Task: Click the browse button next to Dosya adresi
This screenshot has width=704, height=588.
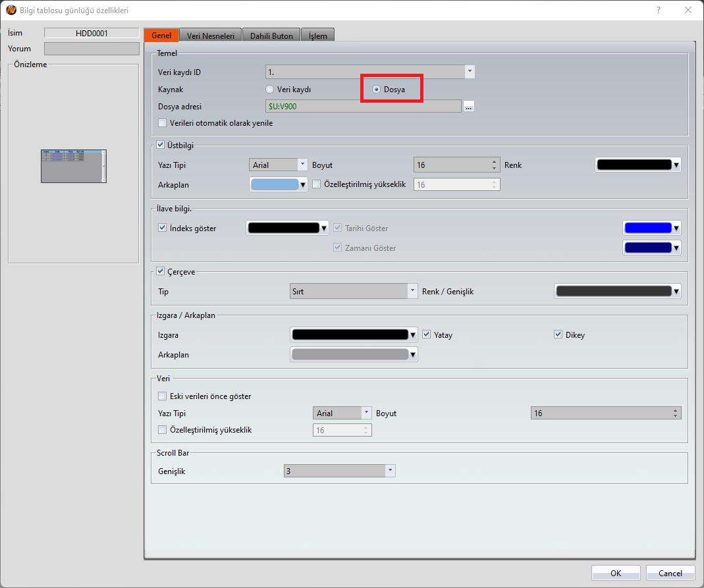Action: (468, 106)
